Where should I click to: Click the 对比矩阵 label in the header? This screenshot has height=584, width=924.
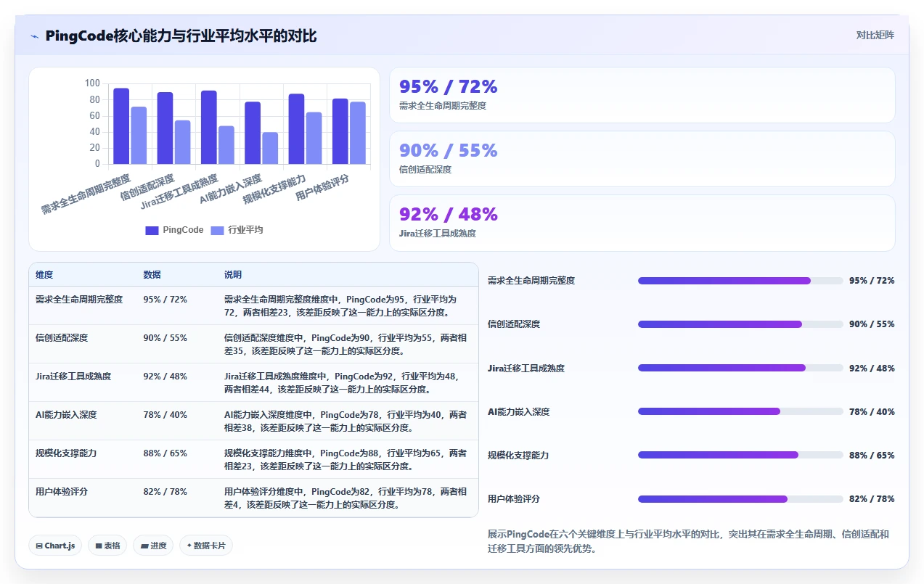point(875,35)
